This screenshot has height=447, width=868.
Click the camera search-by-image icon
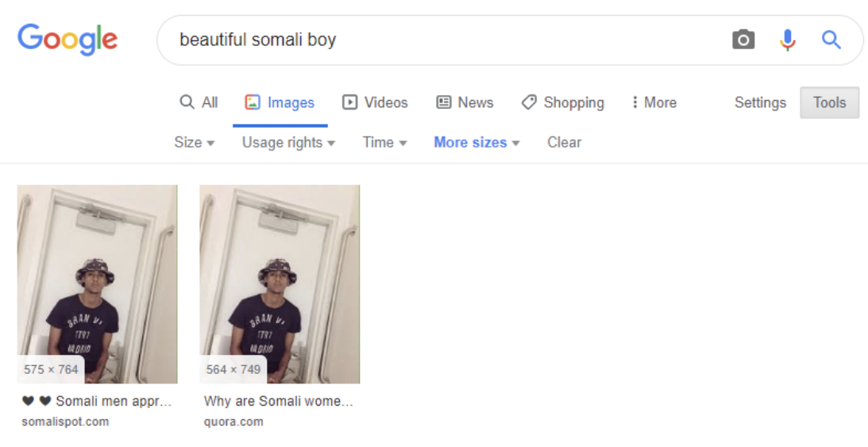[x=743, y=40]
